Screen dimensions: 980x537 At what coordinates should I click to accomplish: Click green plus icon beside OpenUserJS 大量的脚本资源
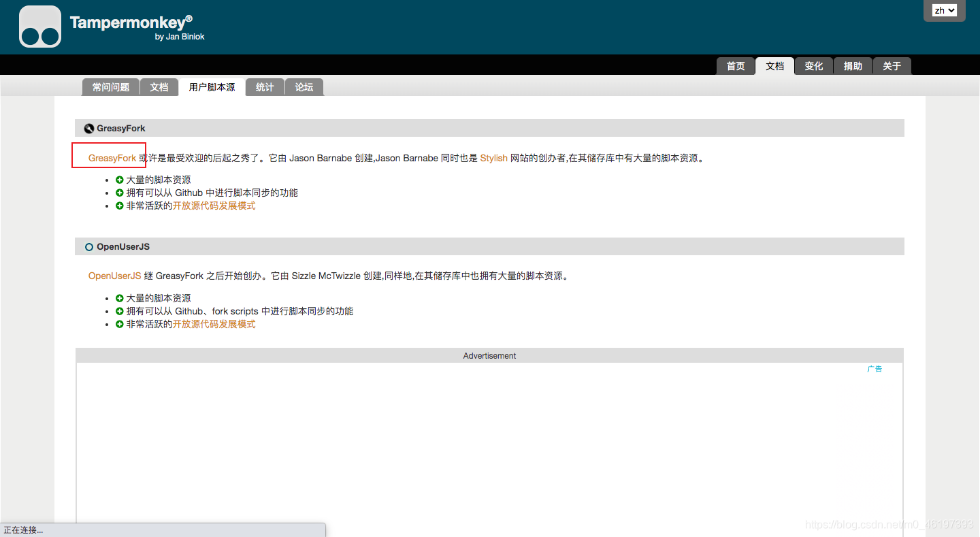tap(120, 298)
